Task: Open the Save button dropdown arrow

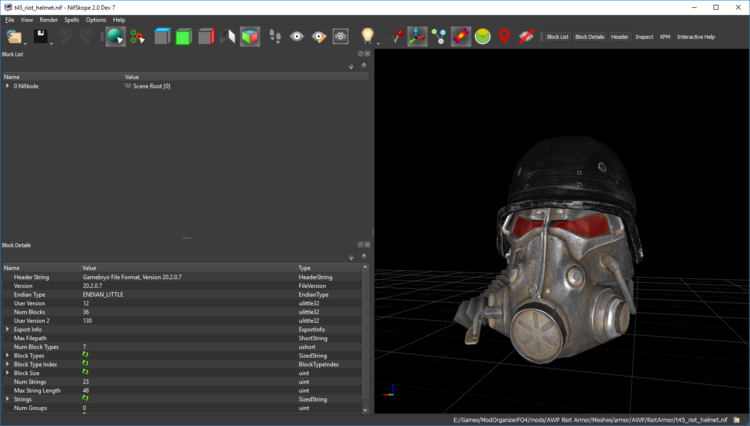Action: click(51, 44)
